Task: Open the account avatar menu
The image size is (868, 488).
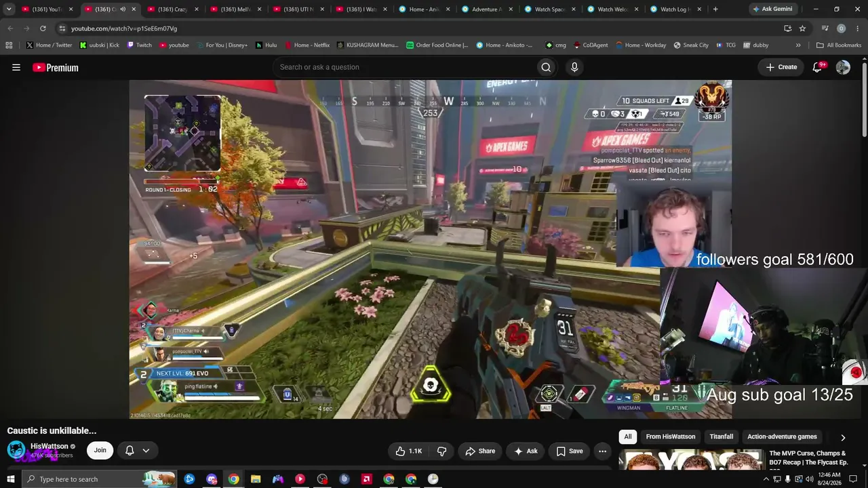Action: click(843, 67)
